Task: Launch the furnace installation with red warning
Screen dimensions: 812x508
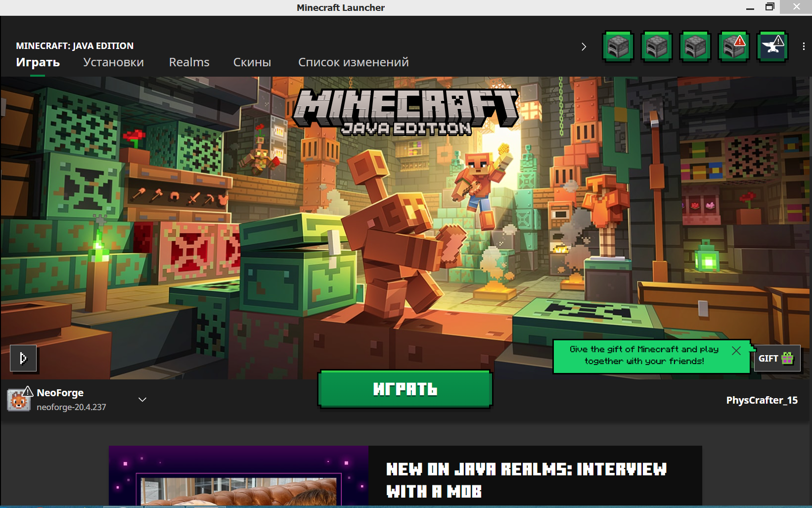Action: coord(734,46)
